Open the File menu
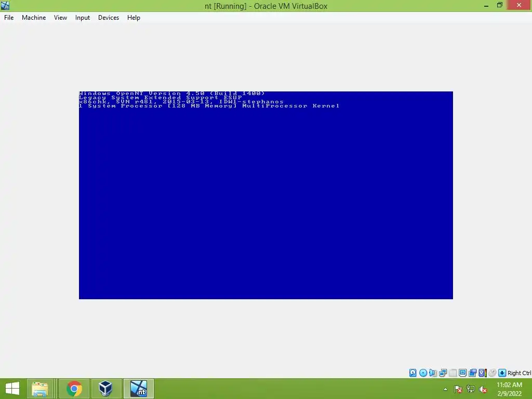This screenshot has height=399, width=532. [x=9, y=18]
